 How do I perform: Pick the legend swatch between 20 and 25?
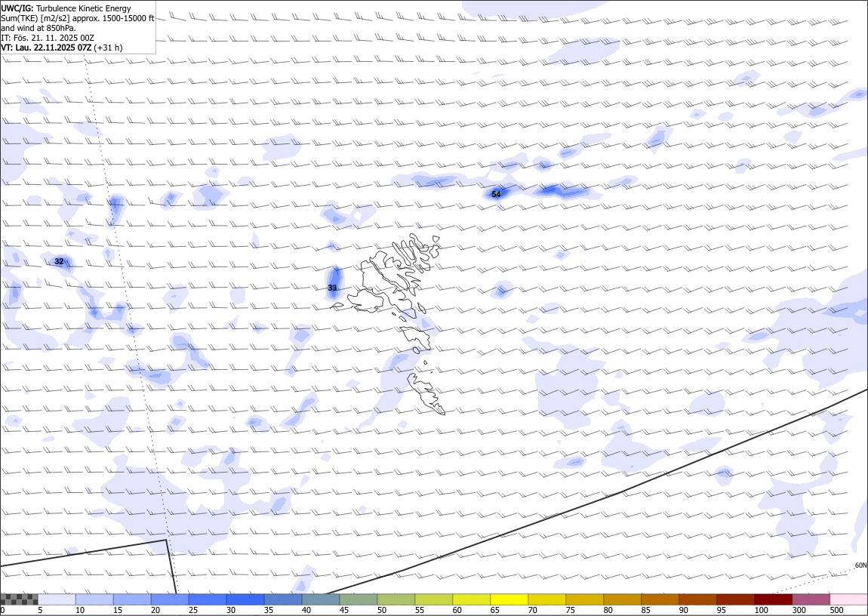(x=169, y=599)
